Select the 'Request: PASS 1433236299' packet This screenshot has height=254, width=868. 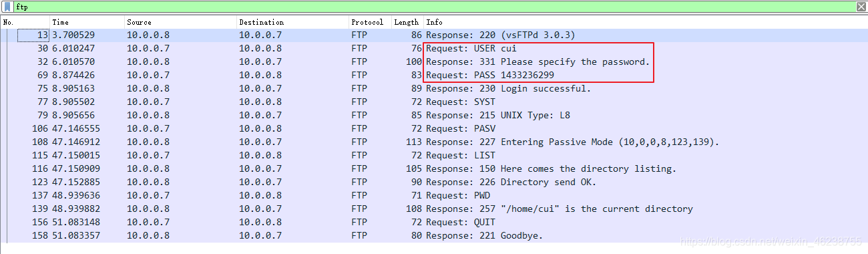[434, 75]
